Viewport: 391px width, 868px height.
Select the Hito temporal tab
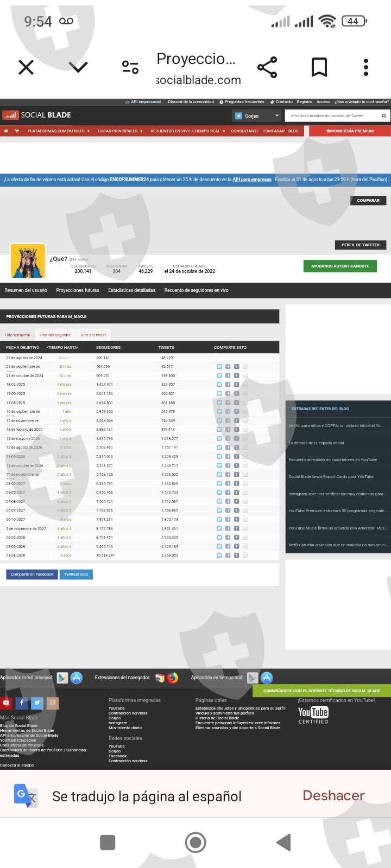pyautogui.click(x=18, y=335)
